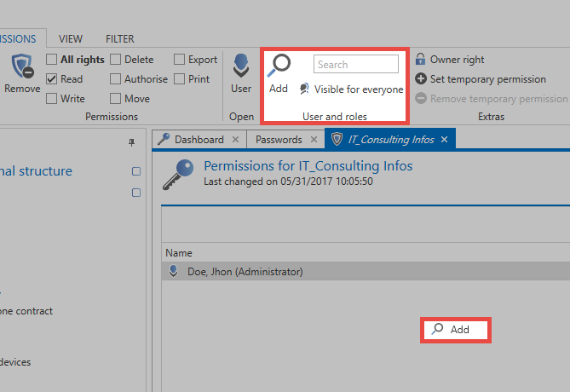Click Set temporary permission plus icon
This screenshot has width=570, height=392.
421,78
